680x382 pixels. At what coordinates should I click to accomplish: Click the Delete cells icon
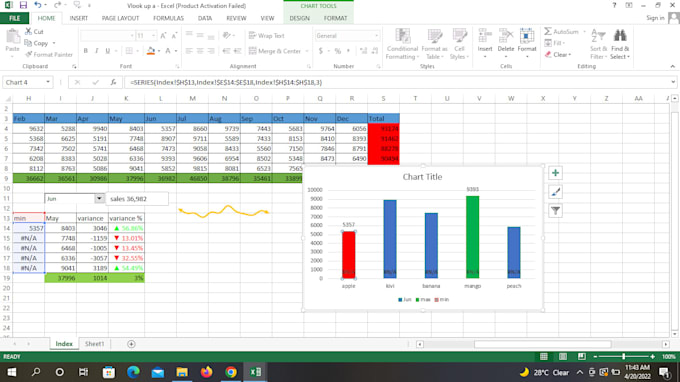click(506, 36)
